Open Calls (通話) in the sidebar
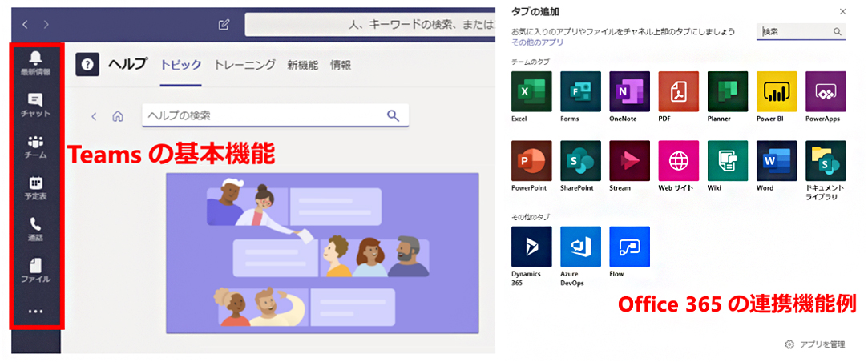This screenshot has width=868, height=362. [x=35, y=228]
